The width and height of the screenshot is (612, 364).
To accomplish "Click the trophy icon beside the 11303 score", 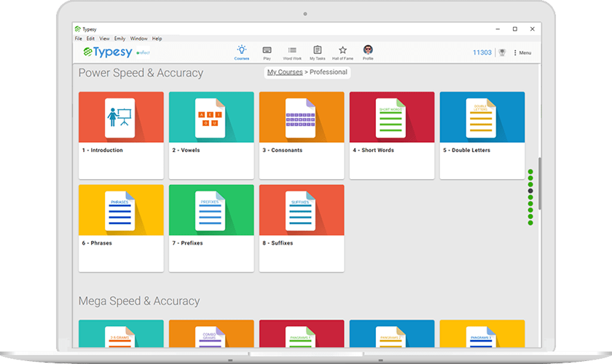I will coord(502,52).
